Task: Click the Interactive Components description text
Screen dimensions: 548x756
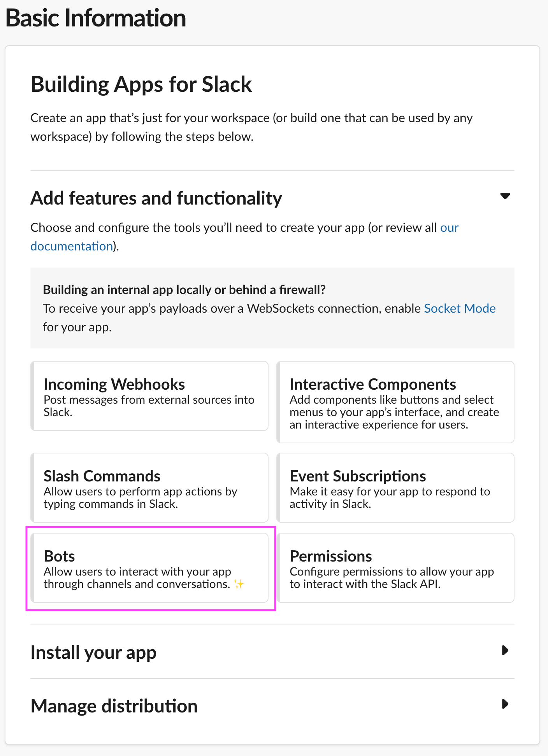Action: [394, 412]
